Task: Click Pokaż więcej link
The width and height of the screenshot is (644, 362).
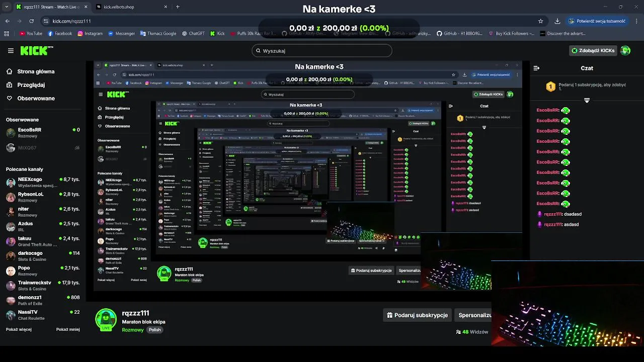Action: click(x=19, y=329)
